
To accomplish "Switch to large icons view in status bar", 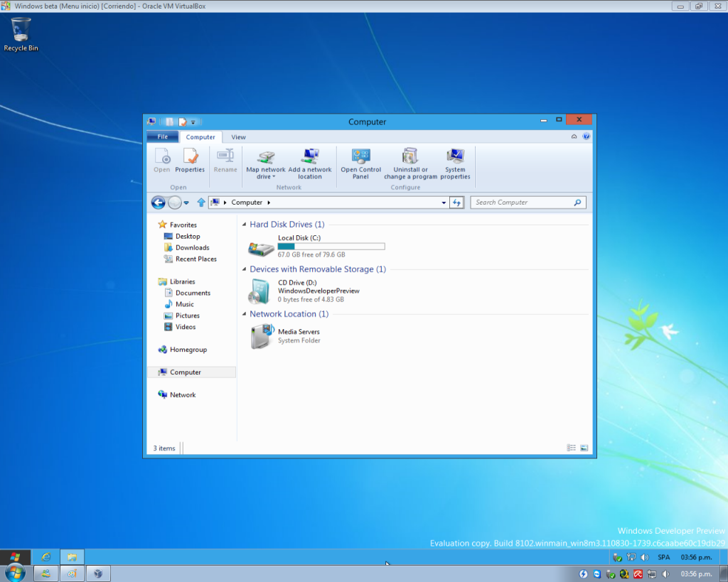I will [x=584, y=448].
